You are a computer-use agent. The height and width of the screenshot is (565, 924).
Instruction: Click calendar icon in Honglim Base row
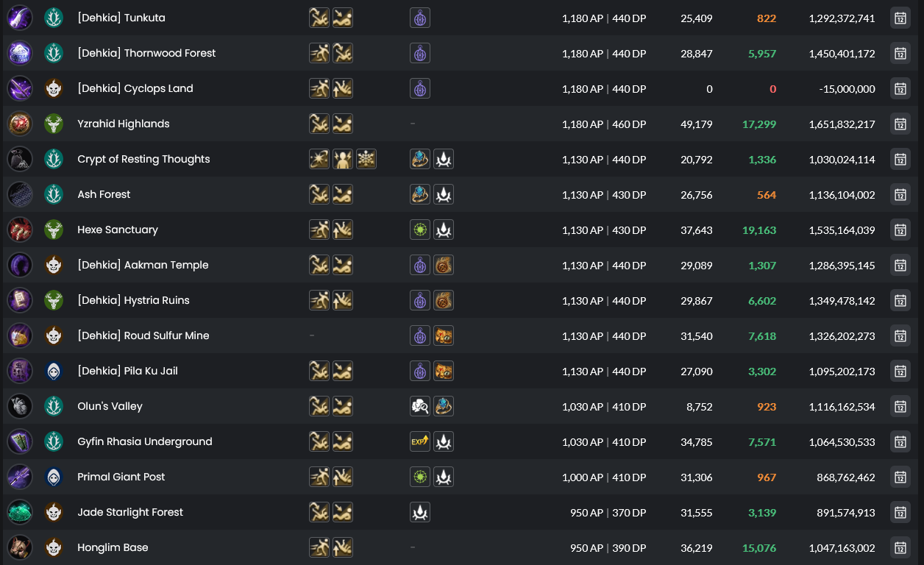(x=900, y=547)
